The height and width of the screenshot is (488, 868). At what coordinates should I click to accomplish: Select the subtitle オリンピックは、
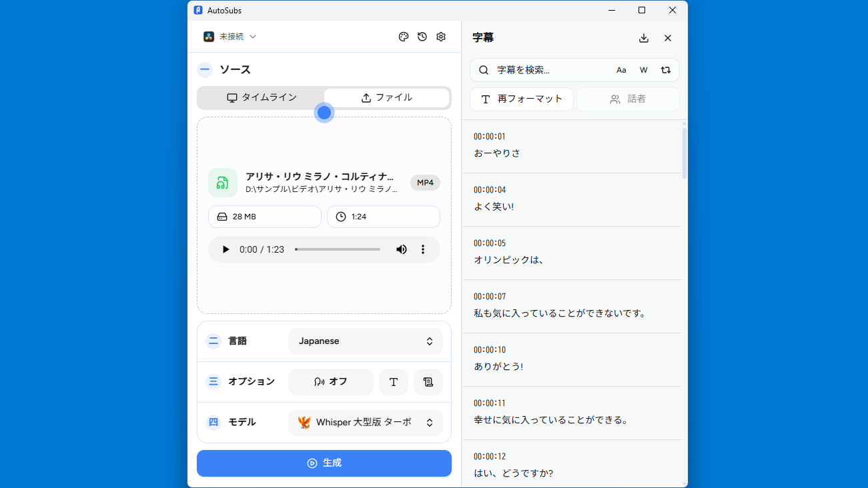(x=510, y=260)
